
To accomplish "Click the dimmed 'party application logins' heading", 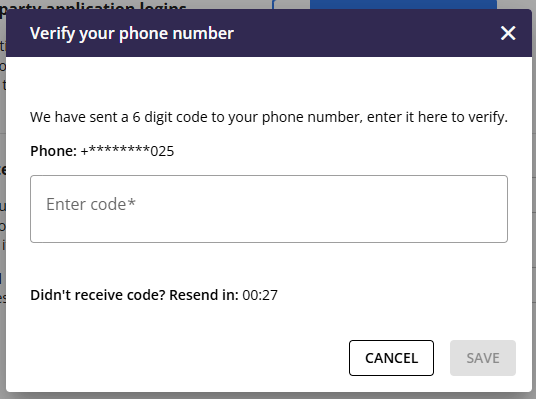I will 93,5.
